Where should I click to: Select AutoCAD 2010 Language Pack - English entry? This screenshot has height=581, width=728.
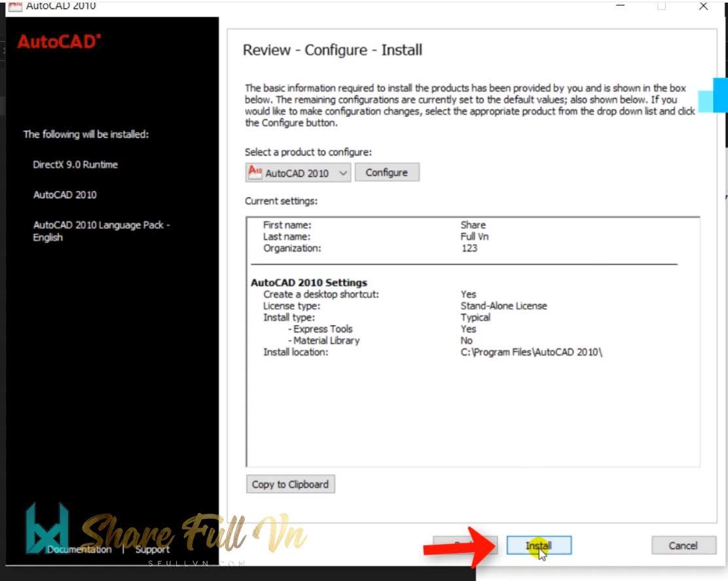click(x=101, y=231)
